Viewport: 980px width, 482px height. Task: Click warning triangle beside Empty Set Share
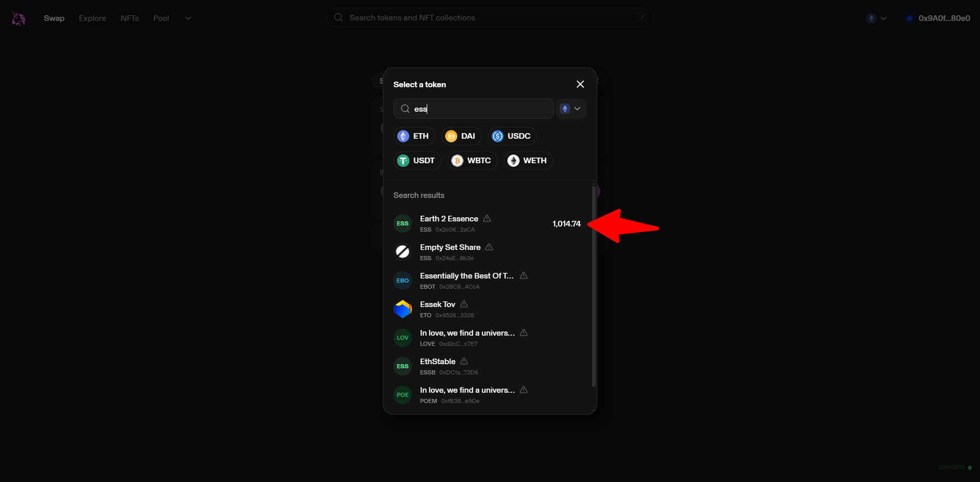click(x=489, y=247)
